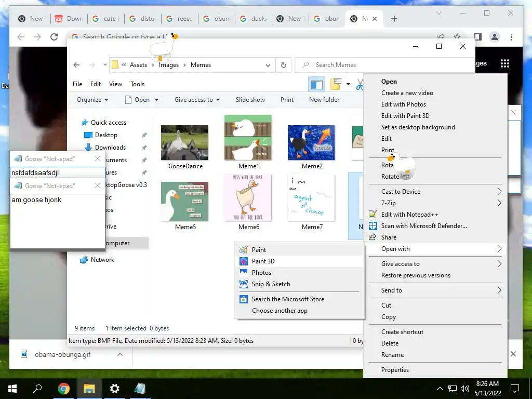Switch to the ducks Google tab
This screenshot has width=532, height=399.
pos(254,19)
